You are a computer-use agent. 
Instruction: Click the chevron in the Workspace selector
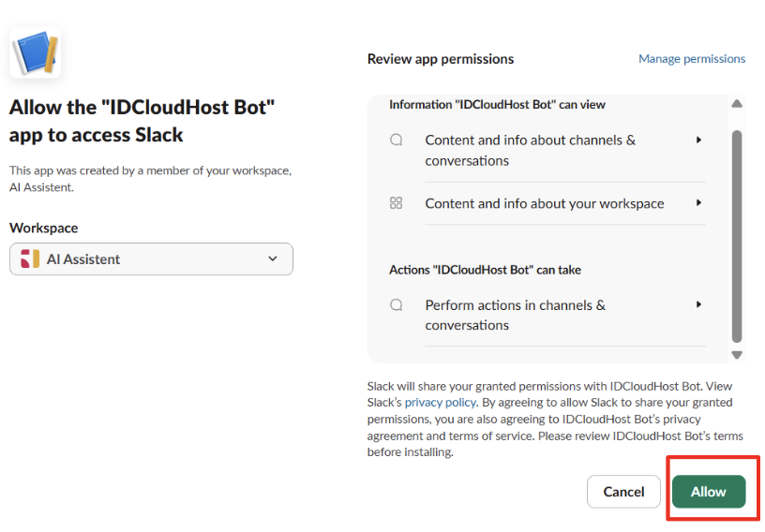click(273, 259)
